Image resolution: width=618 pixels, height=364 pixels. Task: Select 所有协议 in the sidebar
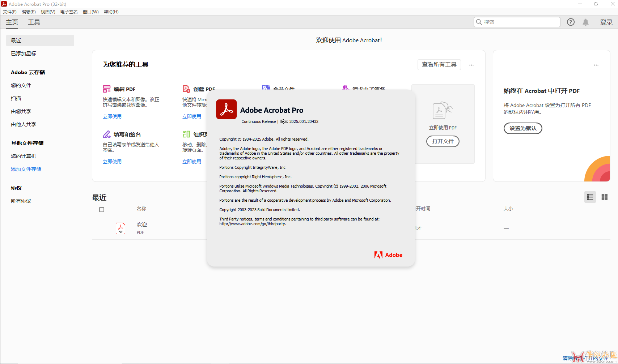pyautogui.click(x=21, y=201)
